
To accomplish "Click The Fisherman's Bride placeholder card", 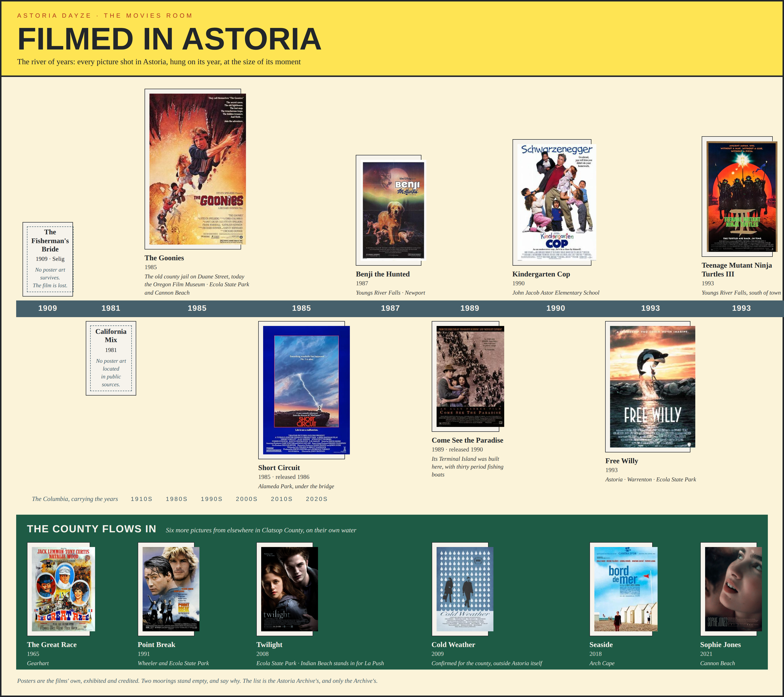I will [x=48, y=259].
